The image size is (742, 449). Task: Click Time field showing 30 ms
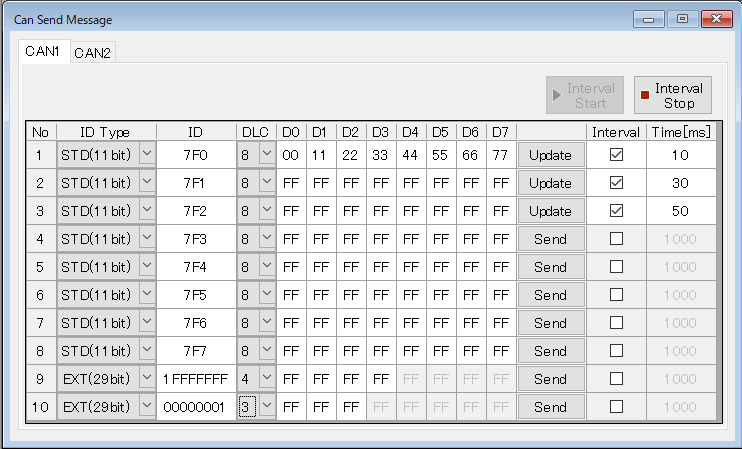point(681,183)
